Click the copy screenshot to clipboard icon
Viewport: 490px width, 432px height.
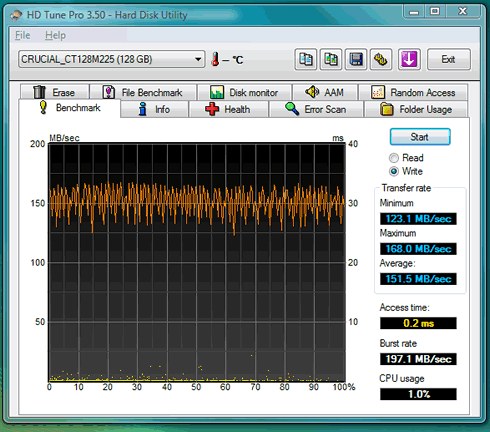pos(330,59)
